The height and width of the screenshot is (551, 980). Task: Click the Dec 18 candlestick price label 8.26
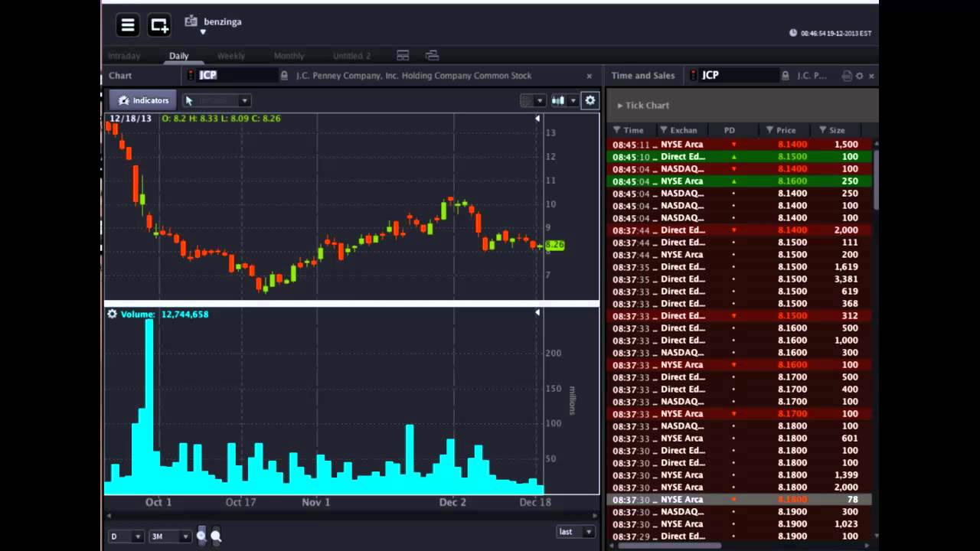click(554, 245)
